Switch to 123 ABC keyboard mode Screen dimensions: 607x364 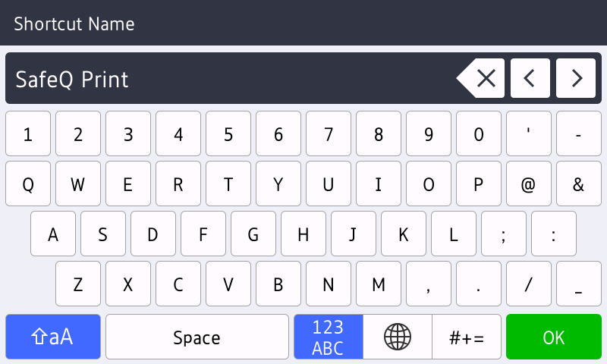[328, 337]
